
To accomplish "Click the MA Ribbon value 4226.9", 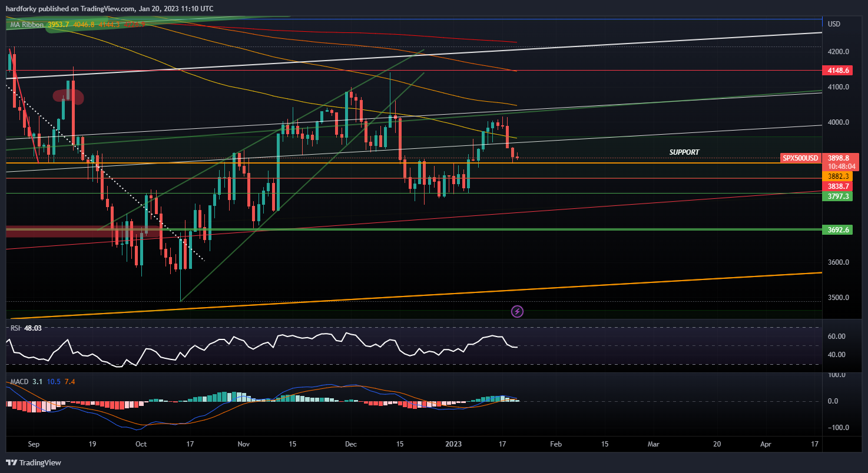I will coord(135,24).
